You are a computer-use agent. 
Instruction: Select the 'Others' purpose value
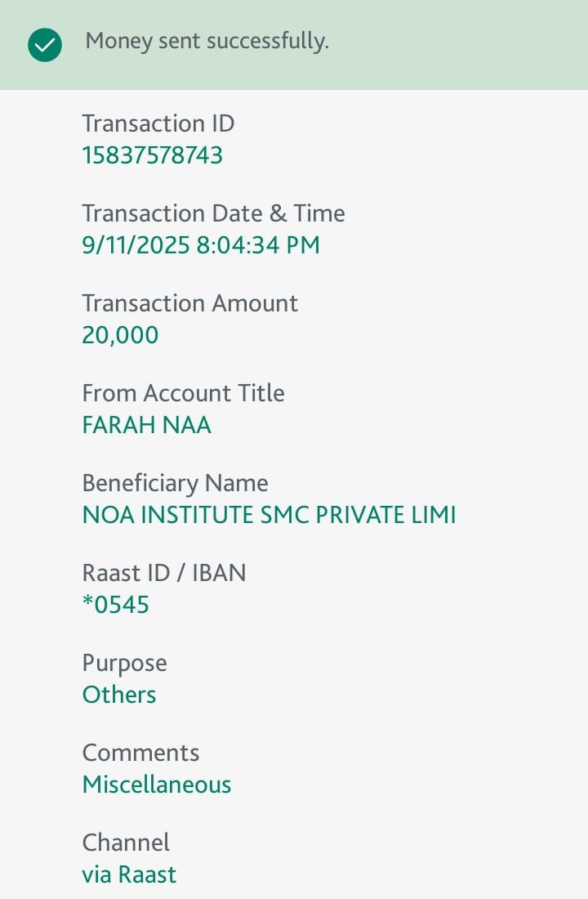118,695
